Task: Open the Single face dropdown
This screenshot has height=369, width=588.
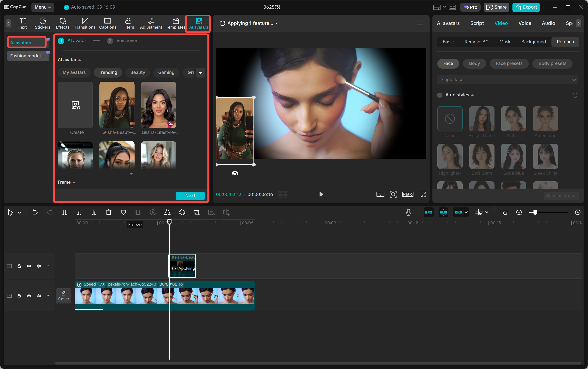Action: coord(507,79)
